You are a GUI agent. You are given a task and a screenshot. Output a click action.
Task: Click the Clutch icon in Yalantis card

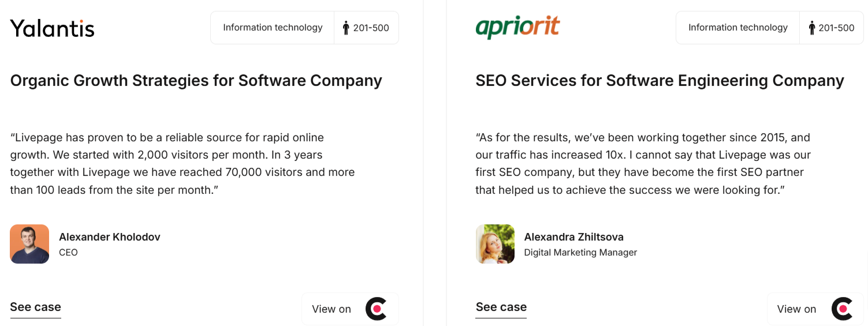[376, 309]
